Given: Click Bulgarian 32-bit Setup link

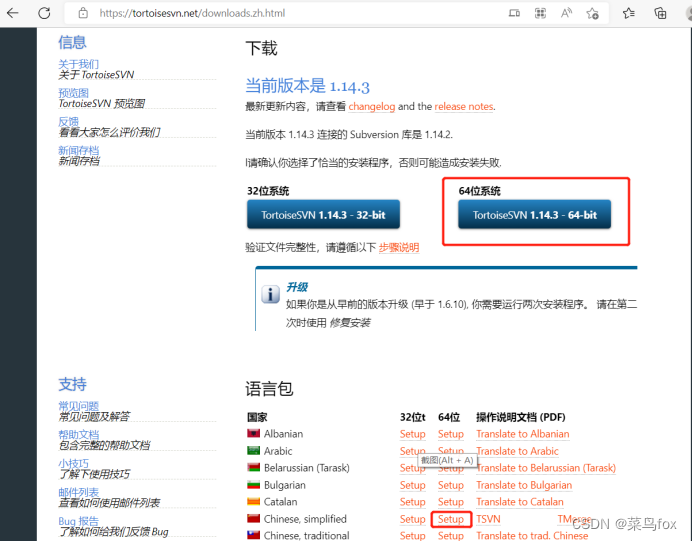Looking at the screenshot, I should tap(413, 485).
